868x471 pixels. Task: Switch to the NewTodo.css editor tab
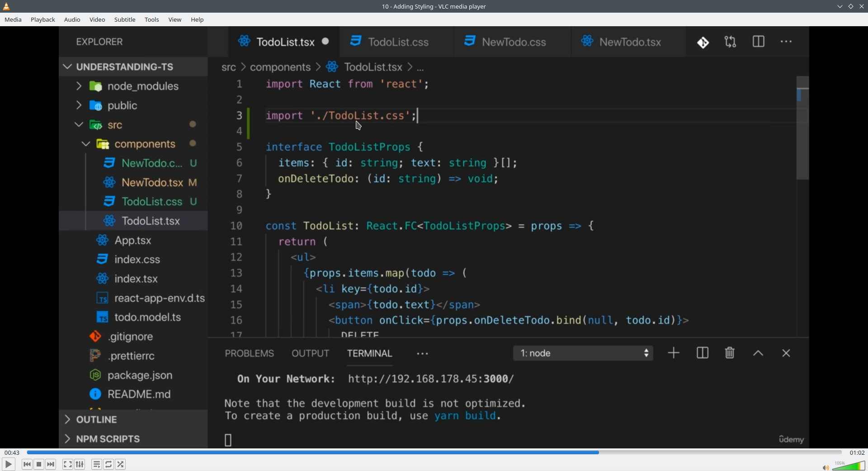(513, 42)
